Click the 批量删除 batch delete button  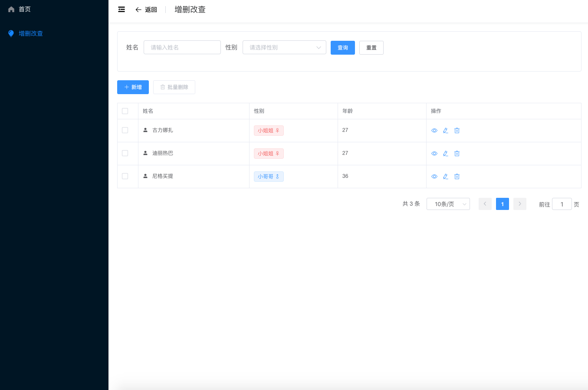[174, 87]
